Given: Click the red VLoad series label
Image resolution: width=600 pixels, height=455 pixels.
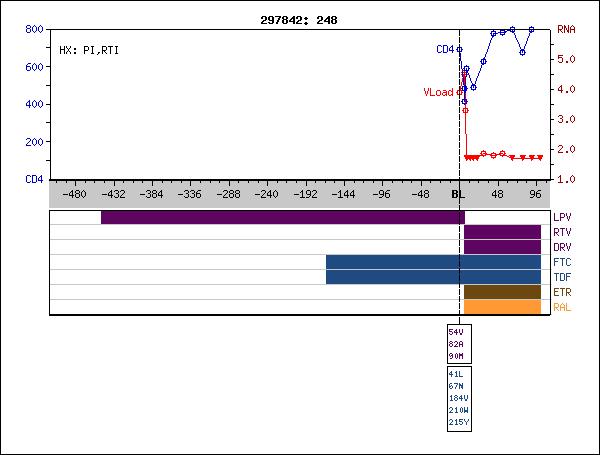Looking at the screenshot, I should [x=438, y=92].
